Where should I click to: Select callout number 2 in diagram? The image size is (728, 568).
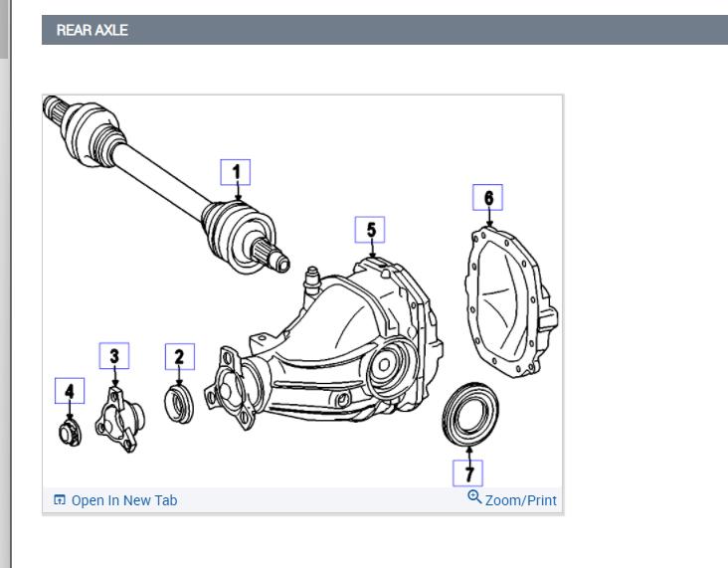click(180, 357)
